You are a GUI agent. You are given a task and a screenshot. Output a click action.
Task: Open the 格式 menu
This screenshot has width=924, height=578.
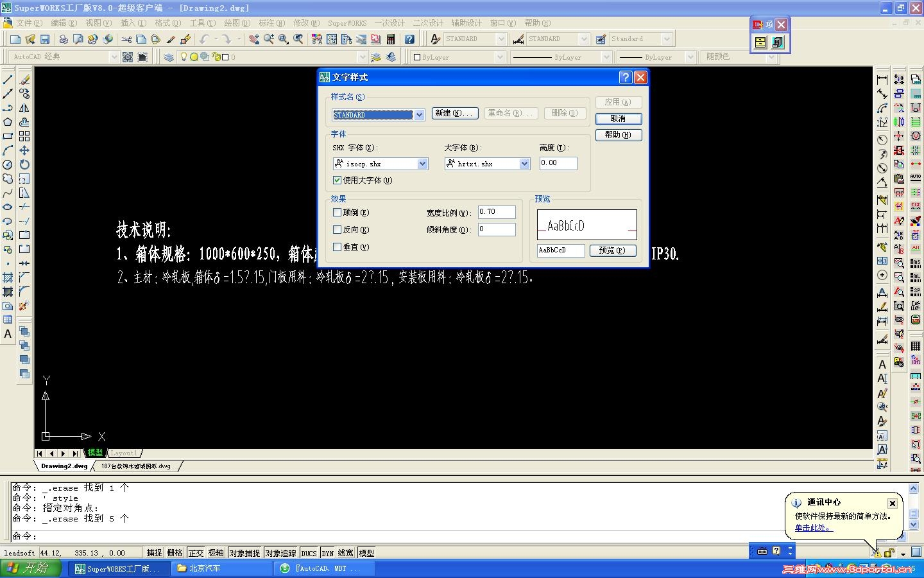tap(167, 23)
